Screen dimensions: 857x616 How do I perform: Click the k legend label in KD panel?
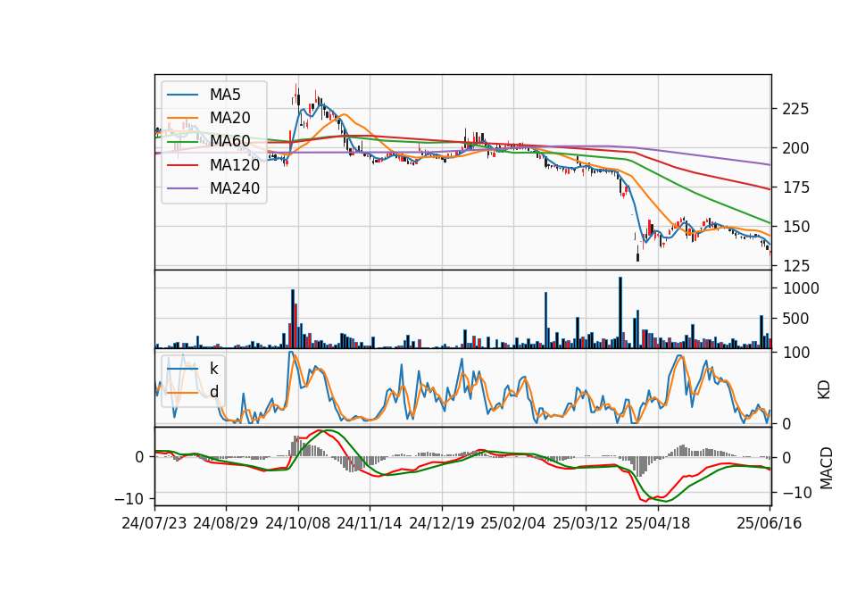click(x=213, y=369)
